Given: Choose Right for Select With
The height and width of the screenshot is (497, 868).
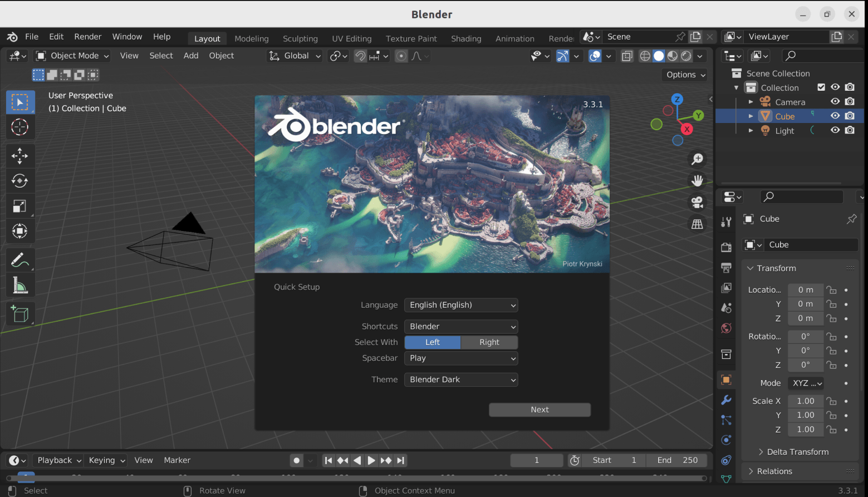Looking at the screenshot, I should 489,342.
